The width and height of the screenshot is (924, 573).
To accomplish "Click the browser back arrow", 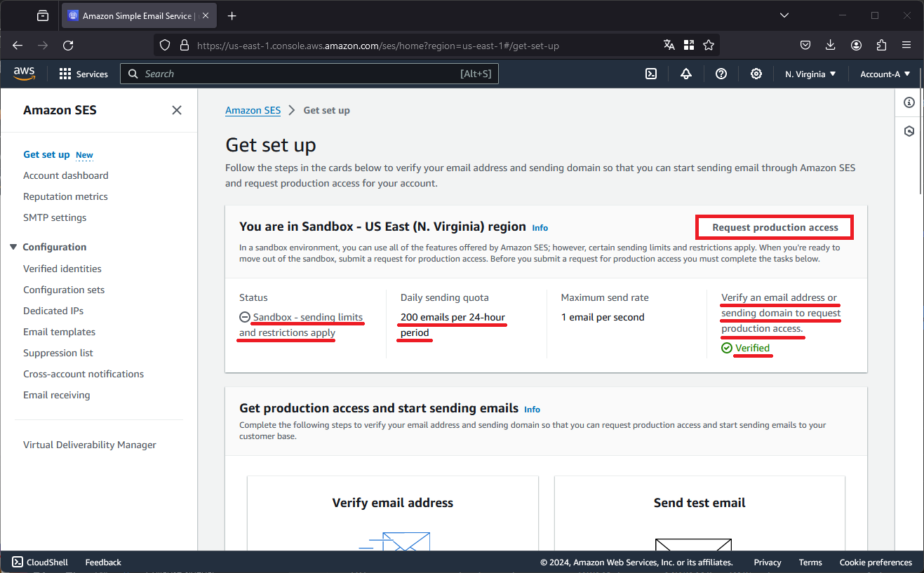I will 18,45.
